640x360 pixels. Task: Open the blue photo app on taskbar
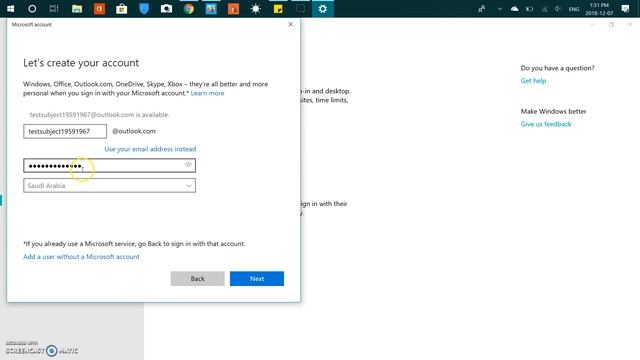point(211,9)
